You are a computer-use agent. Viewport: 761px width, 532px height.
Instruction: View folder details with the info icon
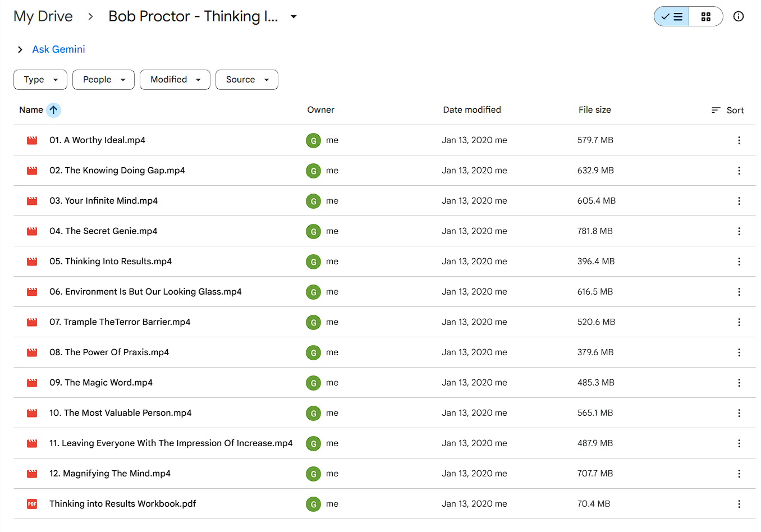coord(739,16)
